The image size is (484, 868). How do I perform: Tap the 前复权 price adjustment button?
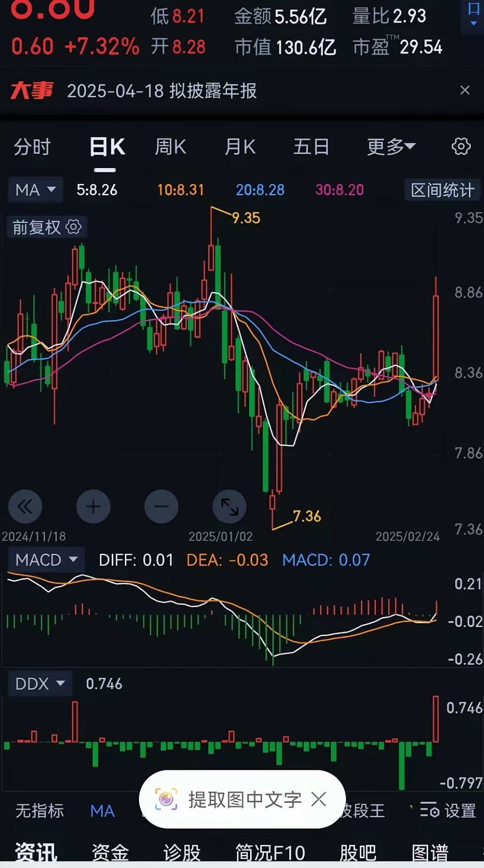(46, 227)
